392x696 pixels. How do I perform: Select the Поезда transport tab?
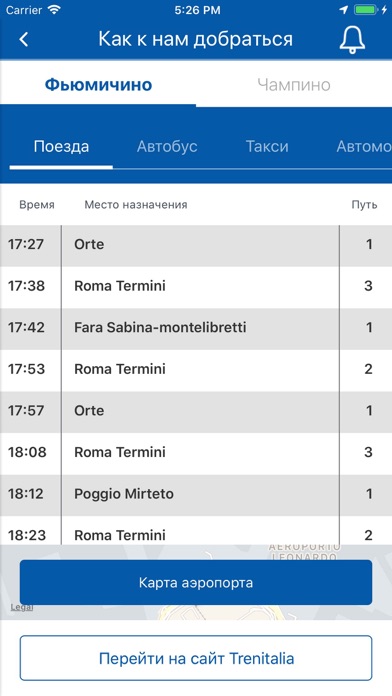tap(61, 146)
